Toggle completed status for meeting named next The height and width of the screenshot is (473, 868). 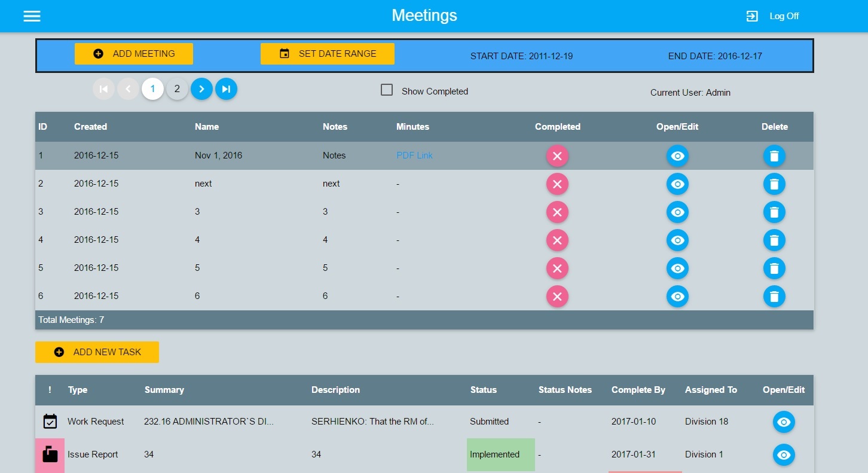pyautogui.click(x=557, y=184)
